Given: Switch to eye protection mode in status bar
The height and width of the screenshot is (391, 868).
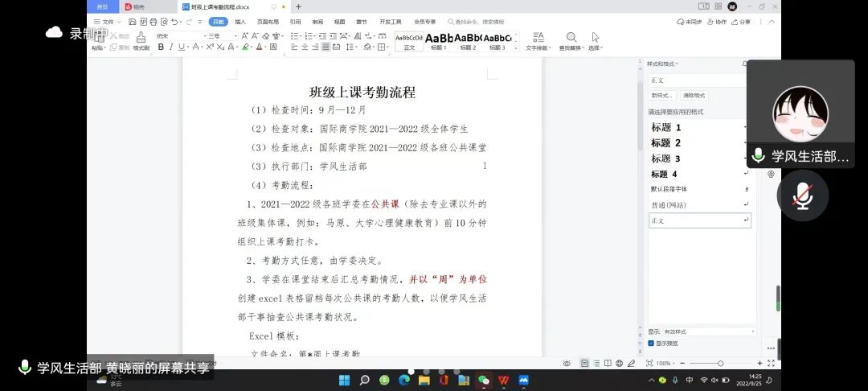Looking at the screenshot, I should pyautogui.click(x=567, y=364).
